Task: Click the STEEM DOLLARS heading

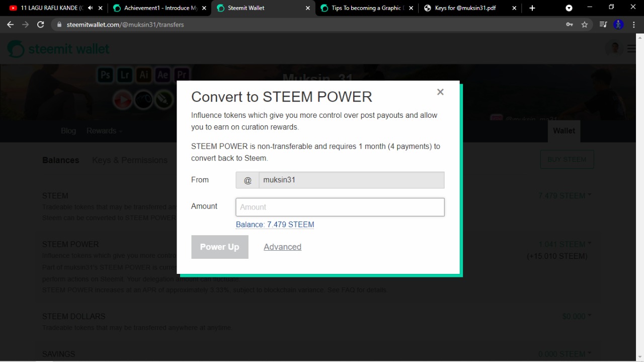Action: (x=73, y=316)
